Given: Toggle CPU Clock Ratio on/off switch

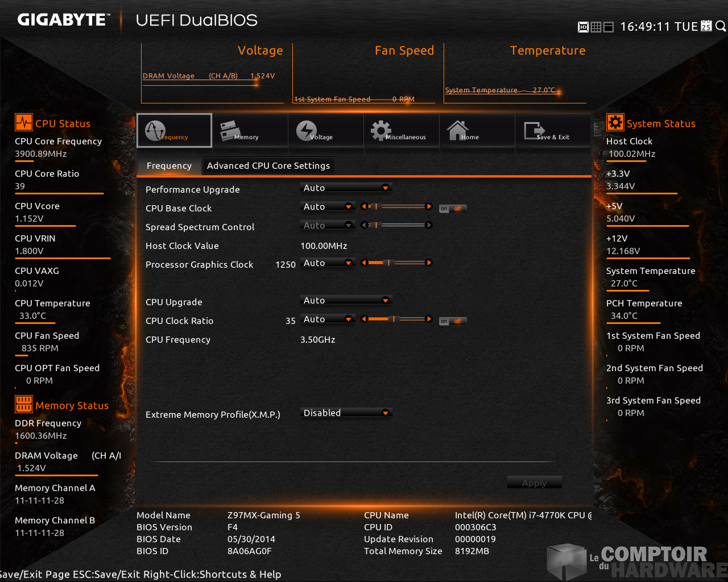Looking at the screenshot, I should (x=452, y=321).
